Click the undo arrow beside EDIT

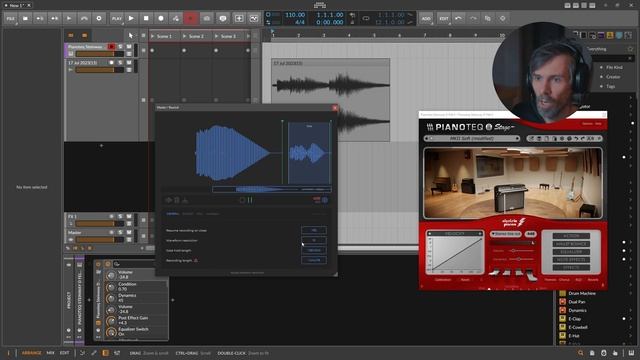point(458,18)
